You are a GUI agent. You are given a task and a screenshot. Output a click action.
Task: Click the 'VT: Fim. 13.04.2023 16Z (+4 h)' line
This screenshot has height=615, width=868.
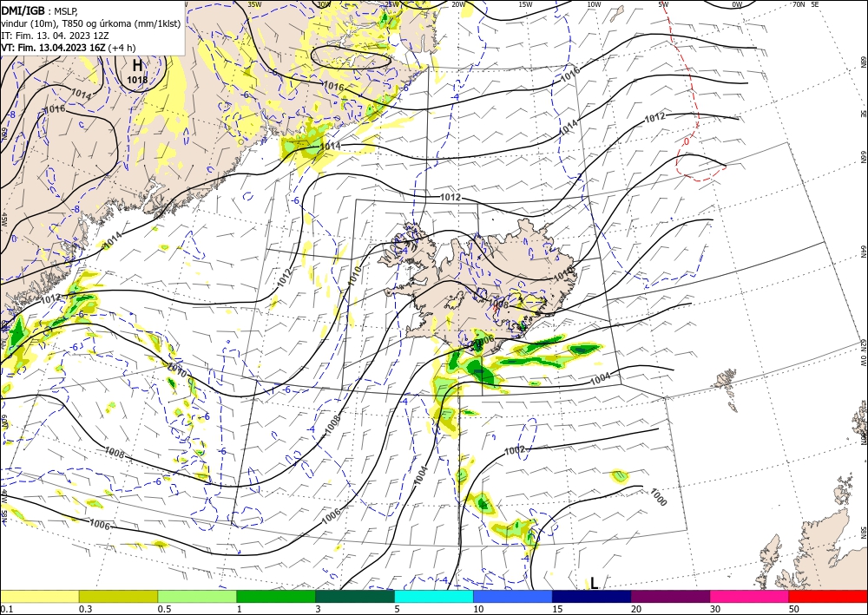pyautogui.click(x=68, y=48)
